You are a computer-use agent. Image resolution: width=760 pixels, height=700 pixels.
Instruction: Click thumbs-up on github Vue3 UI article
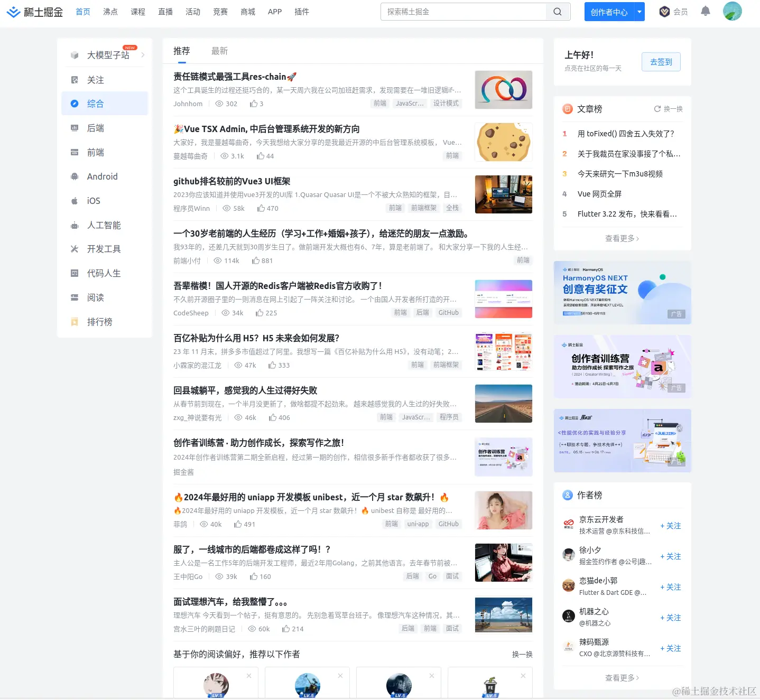261,208
